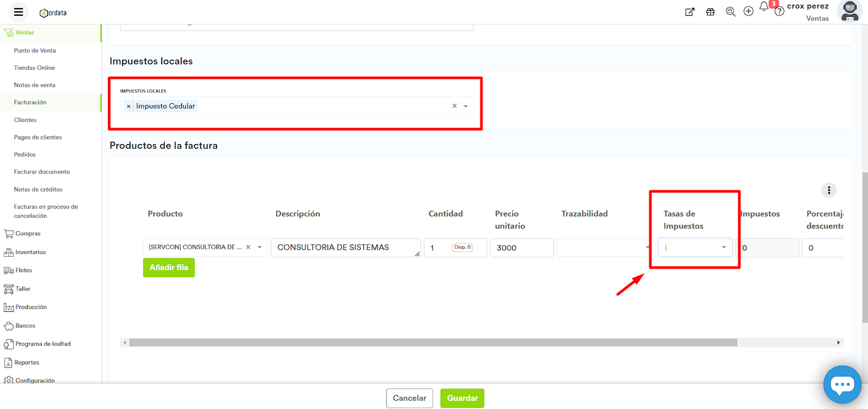Click the external link icon in the top bar
This screenshot has width=868, height=409.
pos(690,12)
